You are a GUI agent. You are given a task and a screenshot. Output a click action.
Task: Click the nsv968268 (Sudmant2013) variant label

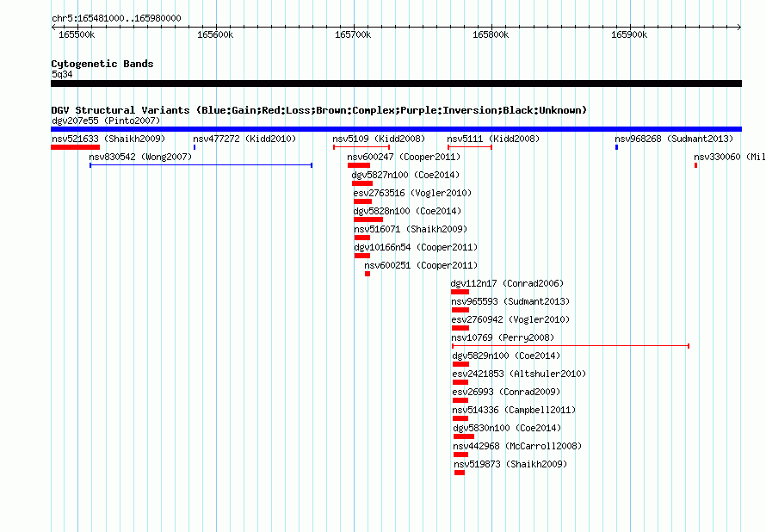(x=674, y=139)
